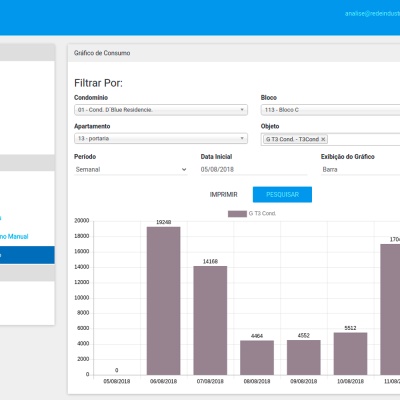400x400 pixels.
Task: Click the 09/08/2018 x-axis label
Action: click(304, 381)
